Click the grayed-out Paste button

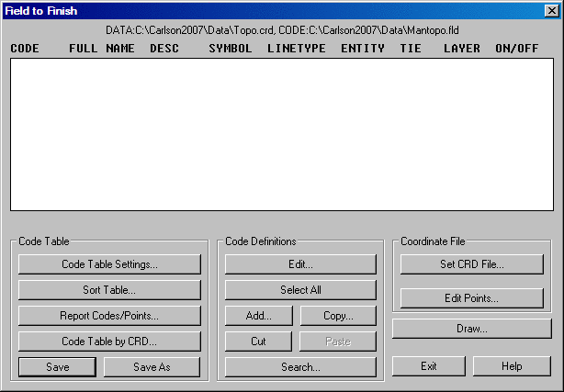coord(338,342)
